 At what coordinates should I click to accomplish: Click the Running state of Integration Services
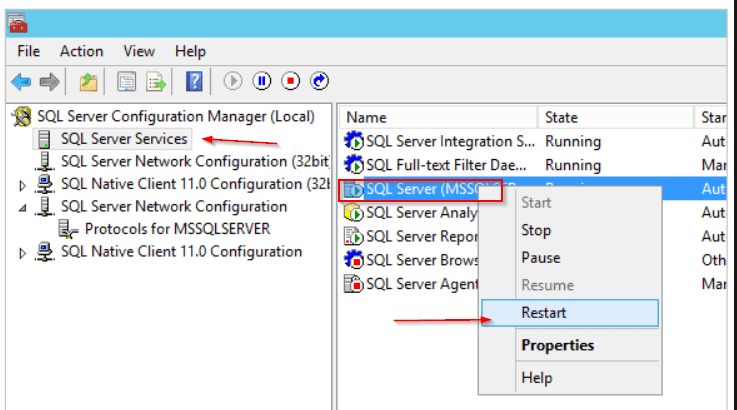click(573, 142)
